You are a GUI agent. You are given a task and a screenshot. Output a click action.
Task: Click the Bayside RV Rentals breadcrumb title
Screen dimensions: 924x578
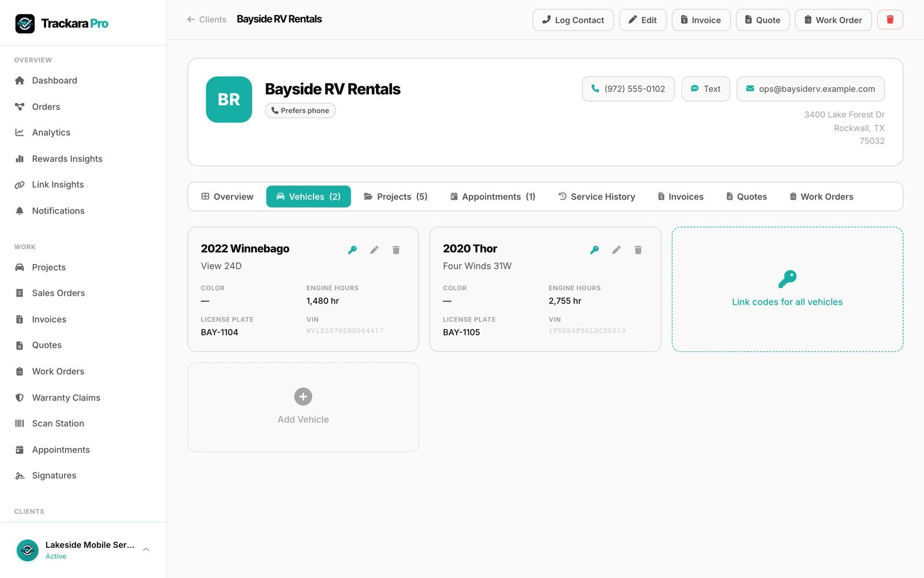[280, 19]
